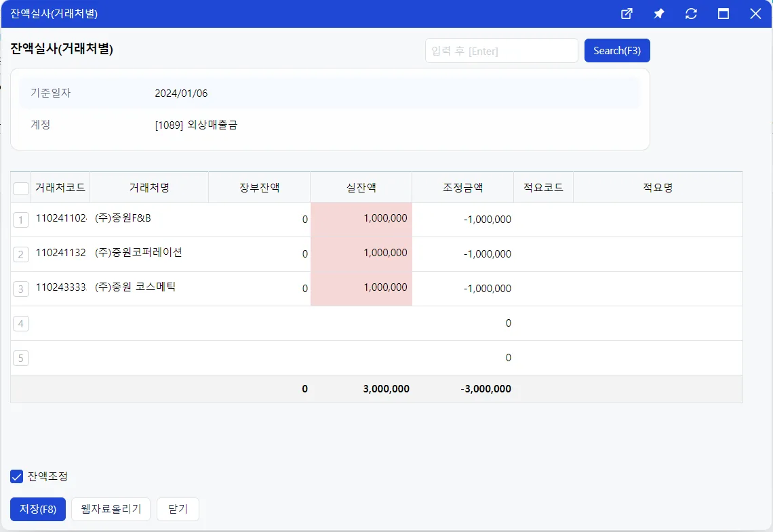The width and height of the screenshot is (773, 532).
Task: Maximize the 잔액실사 window
Action: (724, 14)
